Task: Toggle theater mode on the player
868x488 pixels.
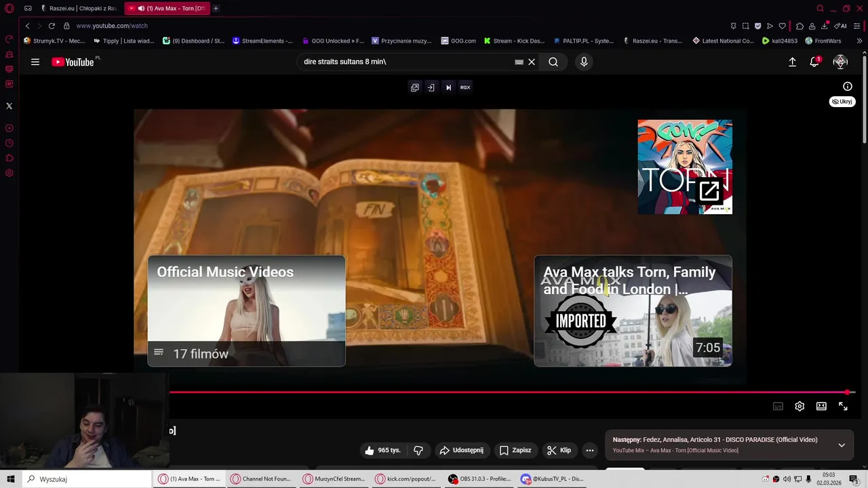Action: point(821,406)
